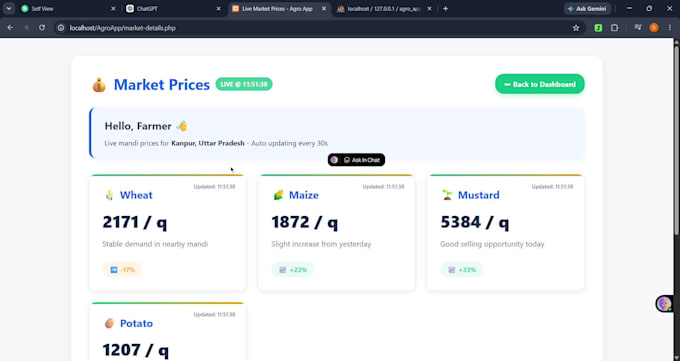680x361 pixels.
Task: Open the media control toolbar icon
Action: pyautogui.click(x=638, y=28)
